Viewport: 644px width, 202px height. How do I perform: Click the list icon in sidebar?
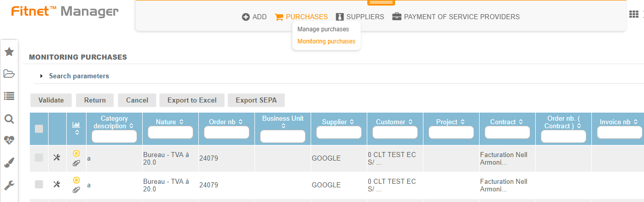pyautogui.click(x=9, y=96)
